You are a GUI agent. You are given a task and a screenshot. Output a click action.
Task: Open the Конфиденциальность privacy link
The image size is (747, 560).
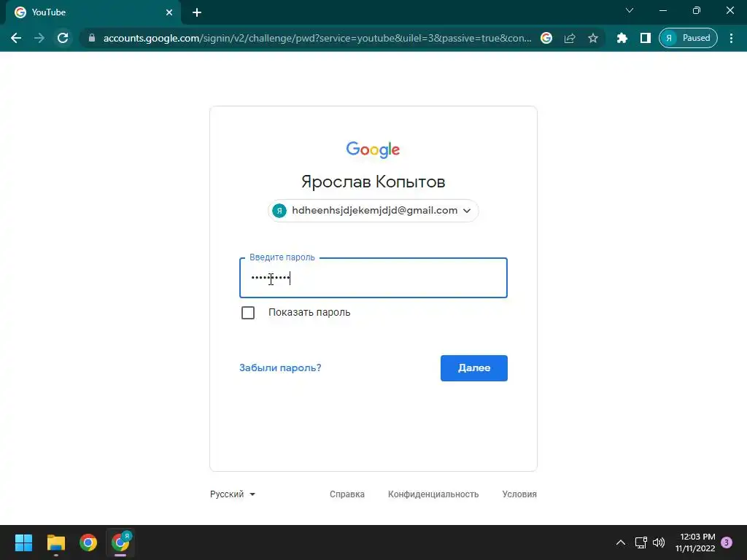point(433,494)
